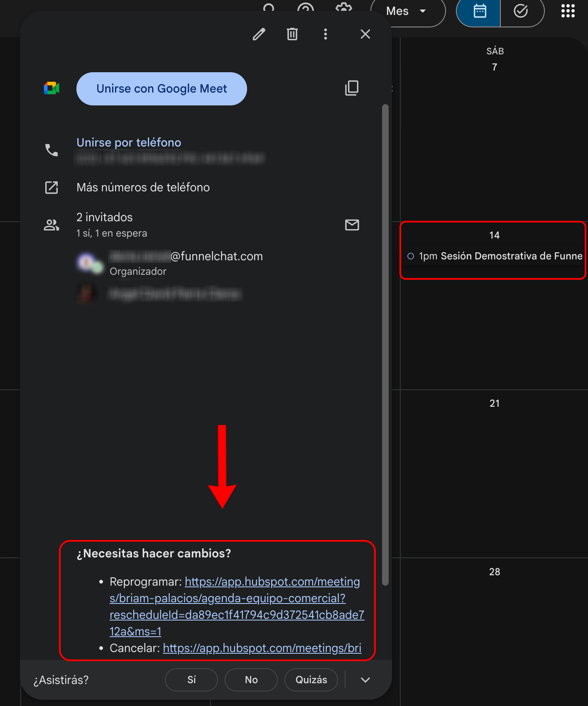Open 1pm Sesión Demostrativa event
Image resolution: width=588 pixels, height=706 pixels.
click(x=495, y=256)
